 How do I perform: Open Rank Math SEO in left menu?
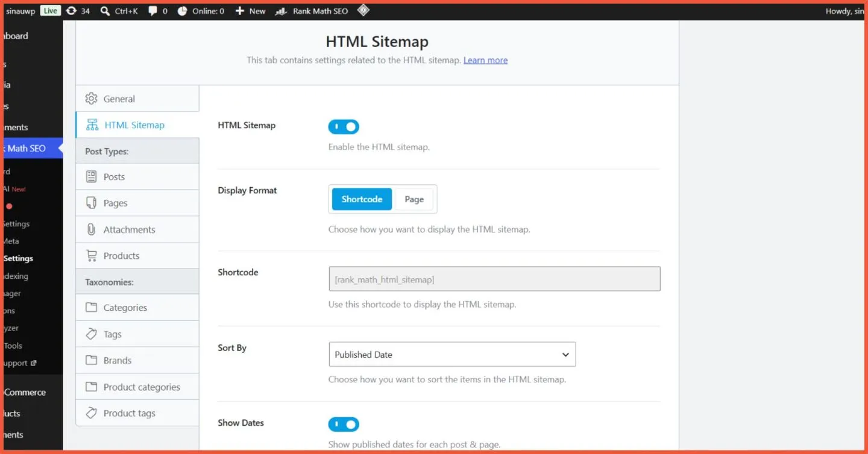[x=31, y=148]
